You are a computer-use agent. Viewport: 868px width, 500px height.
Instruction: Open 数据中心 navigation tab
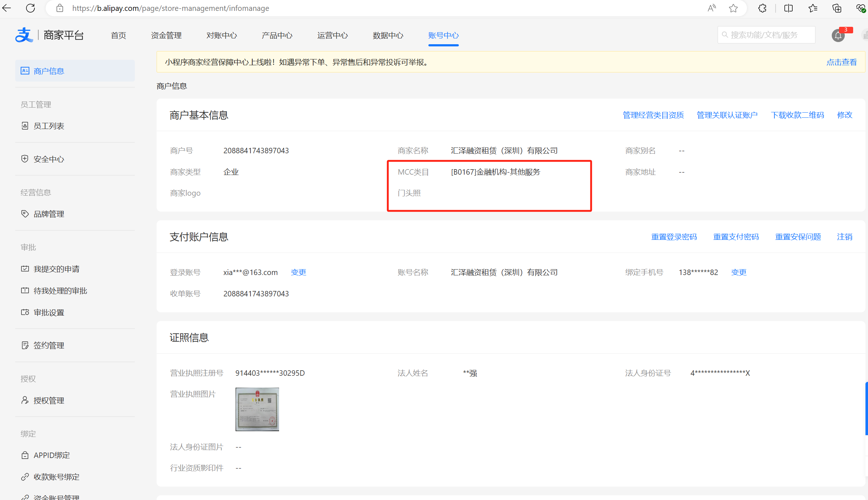tap(388, 36)
